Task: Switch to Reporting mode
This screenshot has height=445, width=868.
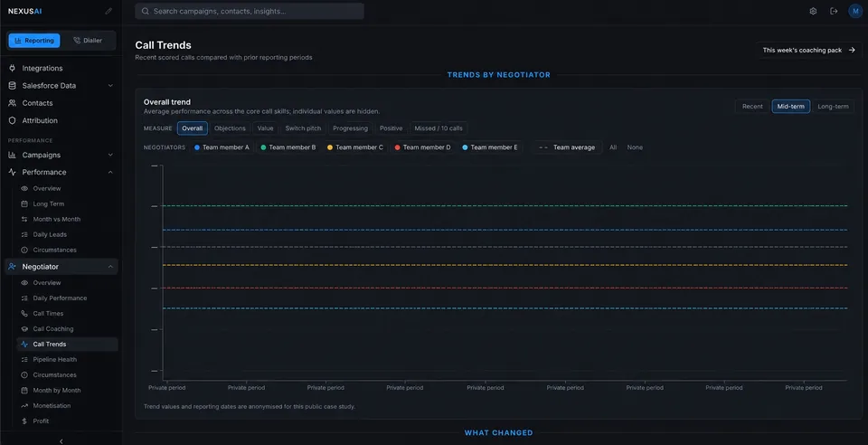Action: click(x=34, y=41)
